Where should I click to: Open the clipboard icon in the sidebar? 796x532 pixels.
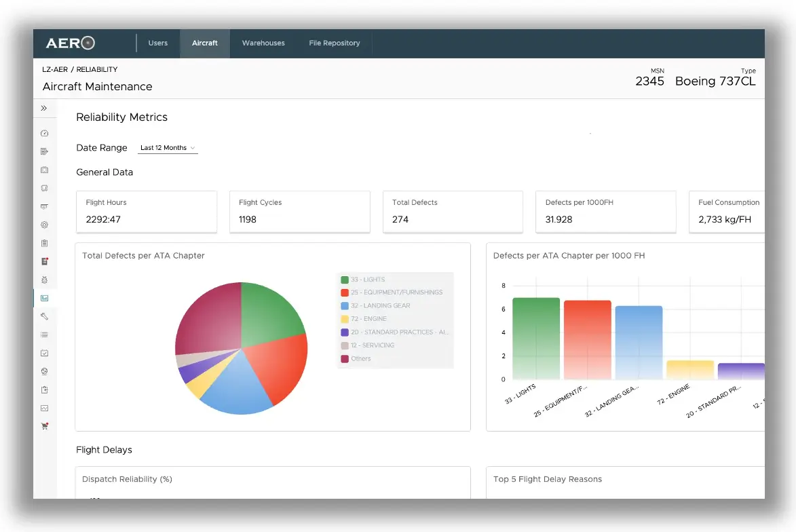tap(45, 243)
